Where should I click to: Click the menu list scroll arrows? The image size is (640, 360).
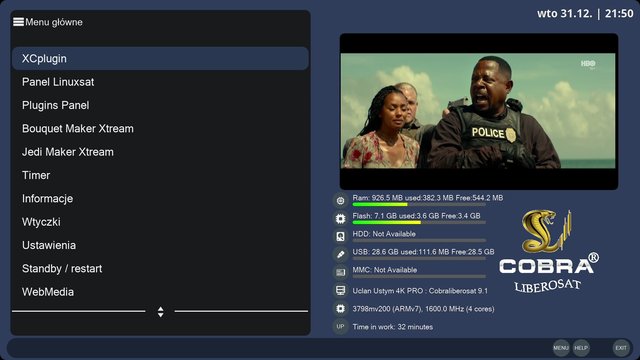[160, 312]
